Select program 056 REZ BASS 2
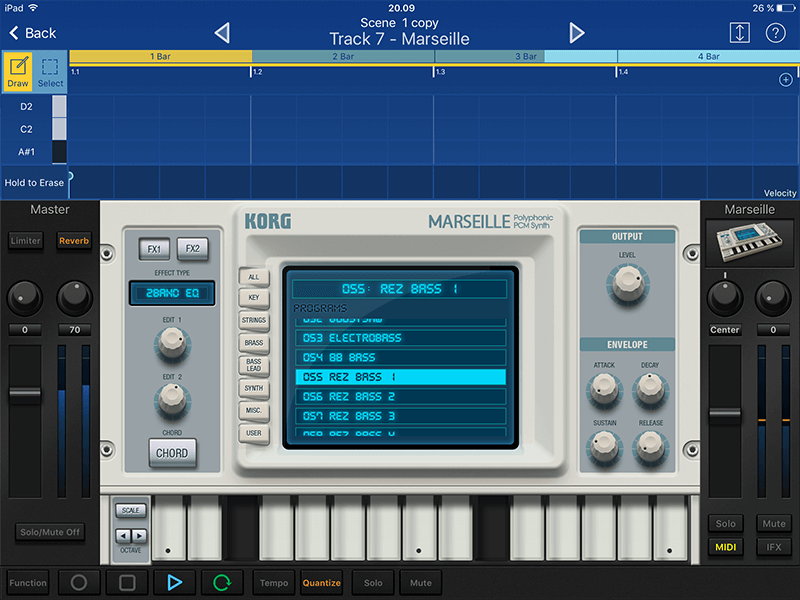Screen dimensions: 800x600 coord(401,396)
